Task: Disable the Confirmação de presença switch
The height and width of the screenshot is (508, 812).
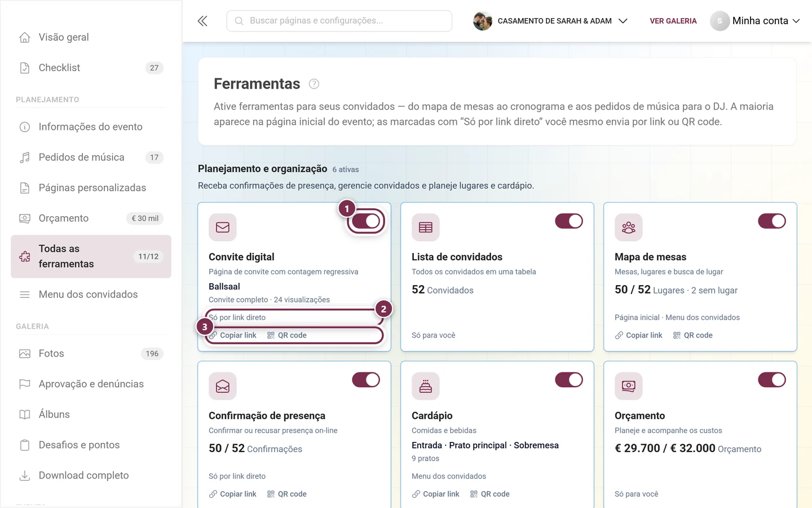Action: 366,380
